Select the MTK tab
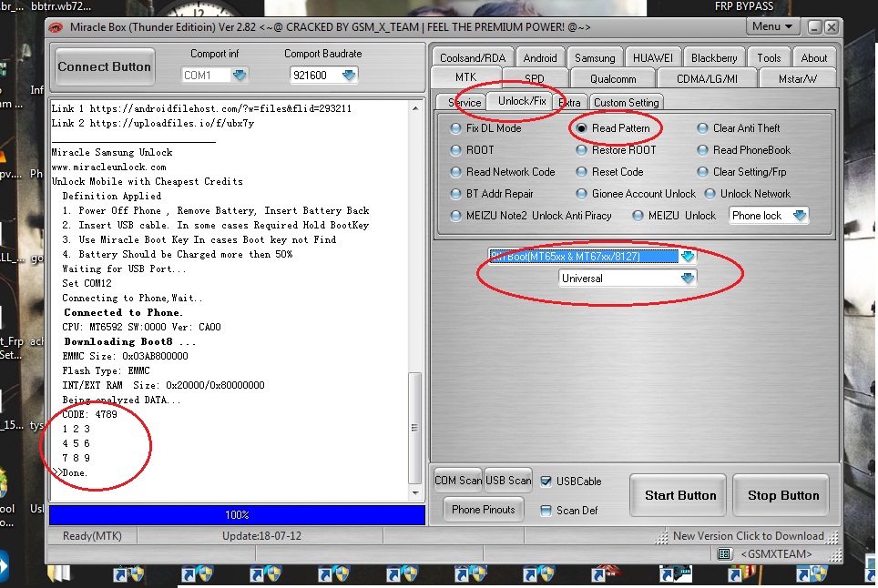The width and height of the screenshot is (878, 588). pyautogui.click(x=466, y=77)
